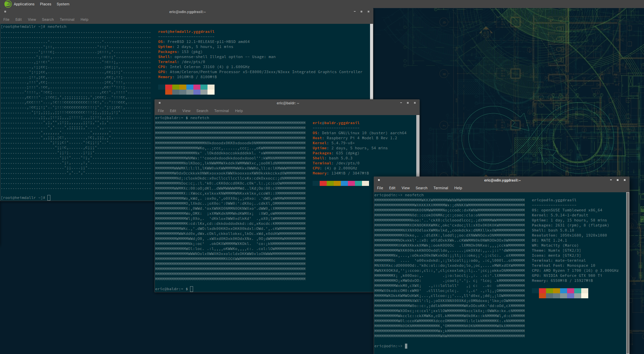The image size is (644, 354).
Task: Open the Places menu in top panel
Action: point(45,4)
